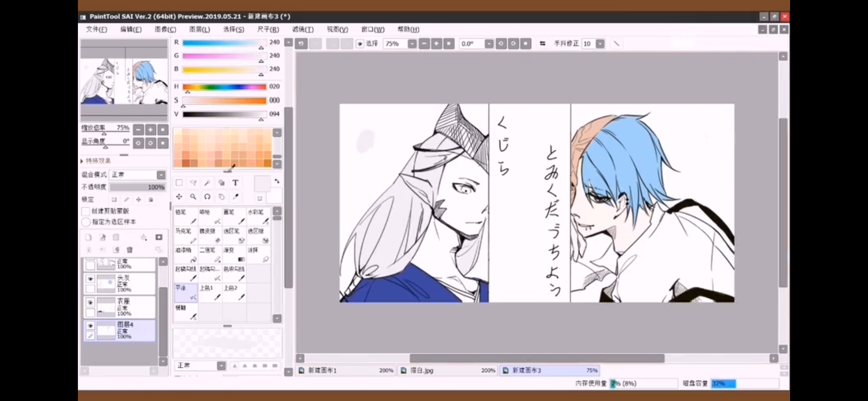Open the 手抖修正 stabilizer value dropdown
The image size is (868, 401).
(600, 44)
